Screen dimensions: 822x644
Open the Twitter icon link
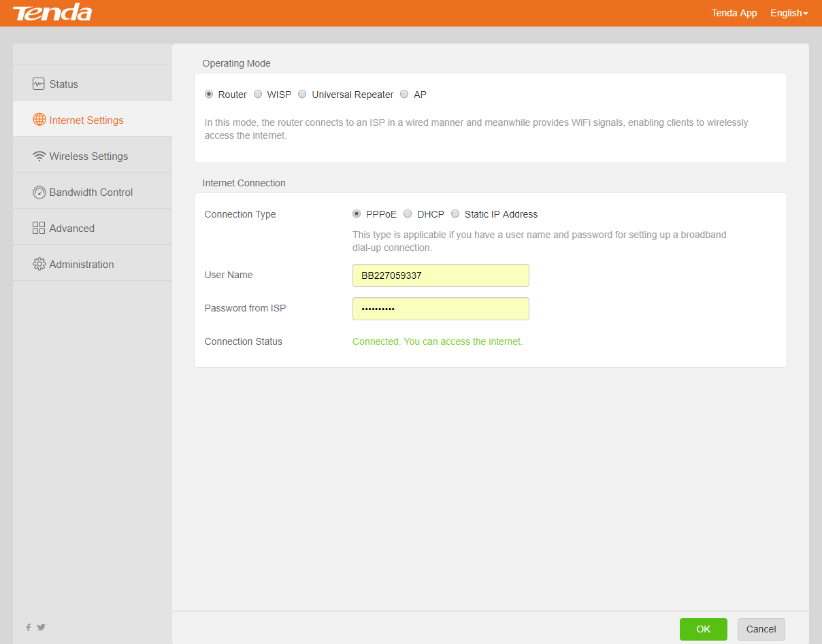pyautogui.click(x=41, y=627)
